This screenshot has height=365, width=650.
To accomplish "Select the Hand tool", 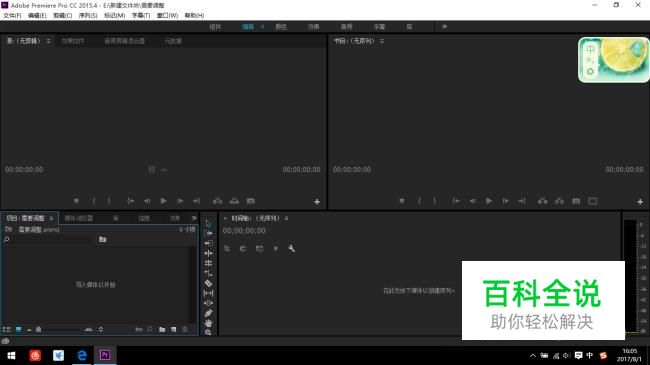I will [208, 323].
